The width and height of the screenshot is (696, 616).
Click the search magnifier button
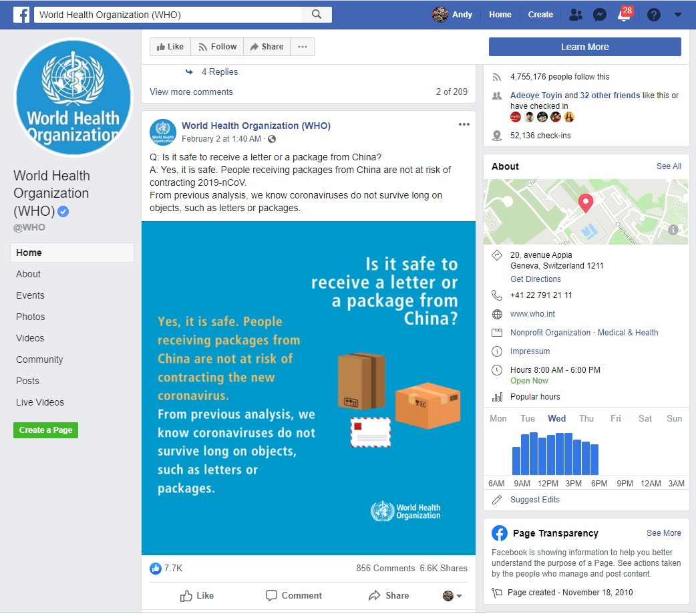pyautogui.click(x=317, y=15)
